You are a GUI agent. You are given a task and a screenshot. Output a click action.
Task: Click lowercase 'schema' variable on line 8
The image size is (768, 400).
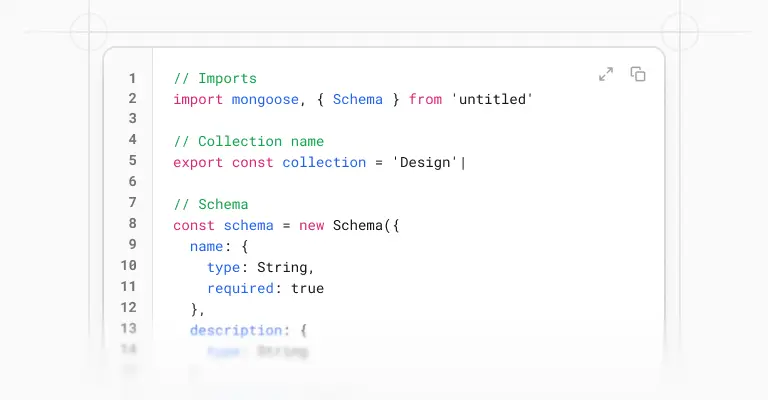pyautogui.click(x=249, y=226)
